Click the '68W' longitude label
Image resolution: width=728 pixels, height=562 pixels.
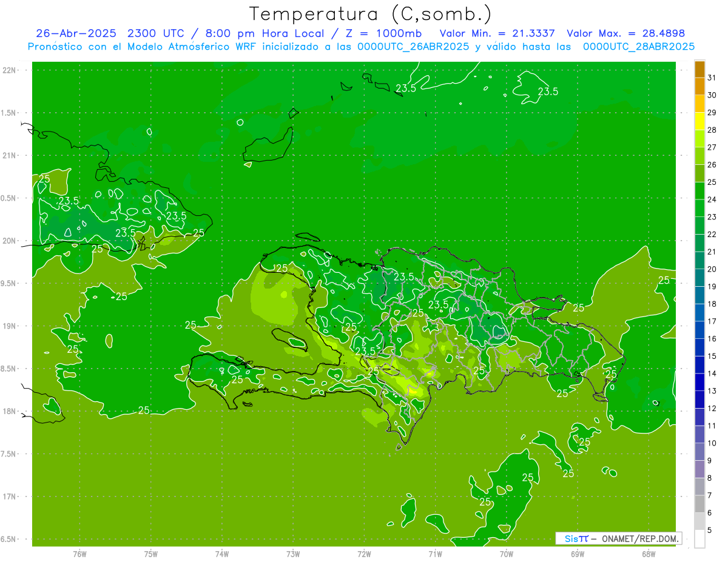click(649, 554)
